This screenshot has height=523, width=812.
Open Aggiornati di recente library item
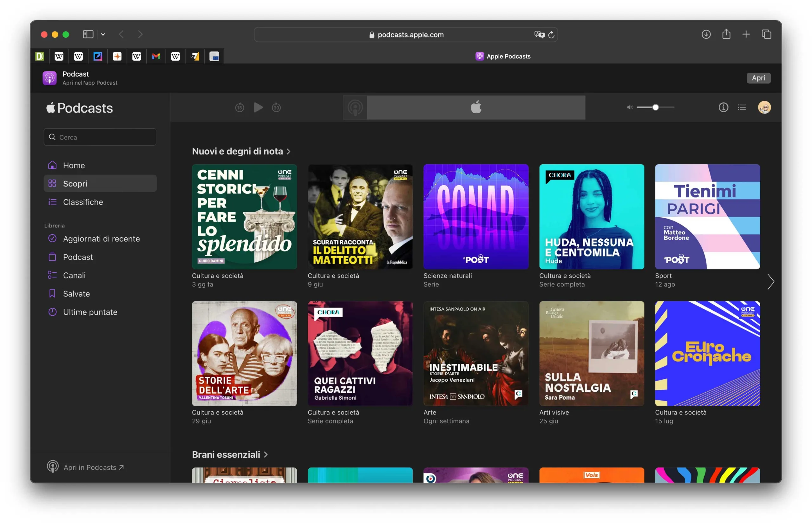coord(100,239)
